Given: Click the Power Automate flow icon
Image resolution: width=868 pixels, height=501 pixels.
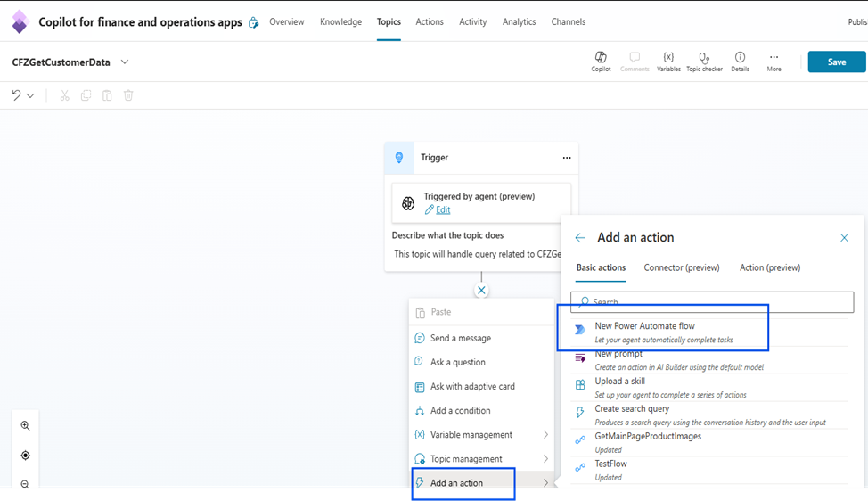Looking at the screenshot, I should [580, 330].
